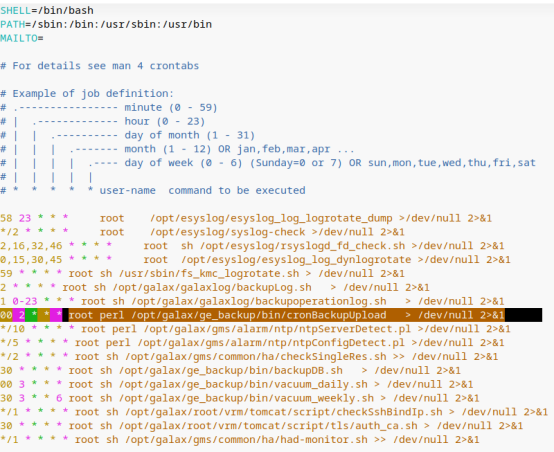Click the ntpConfigDetect.pl cron line
Screen dimensions: 554x452
click(252, 342)
